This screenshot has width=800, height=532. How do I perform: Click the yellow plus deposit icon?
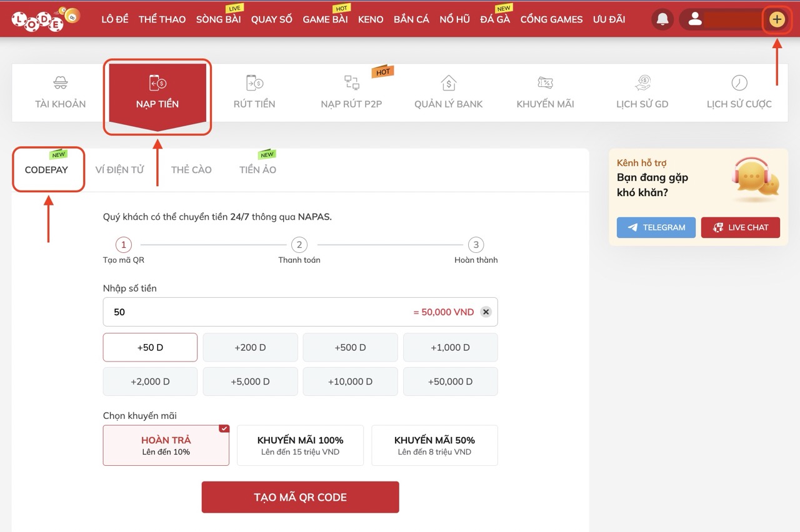click(x=776, y=19)
